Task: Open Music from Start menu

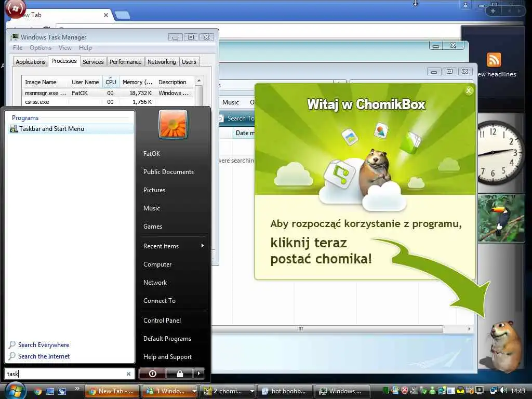Action: coord(152,208)
